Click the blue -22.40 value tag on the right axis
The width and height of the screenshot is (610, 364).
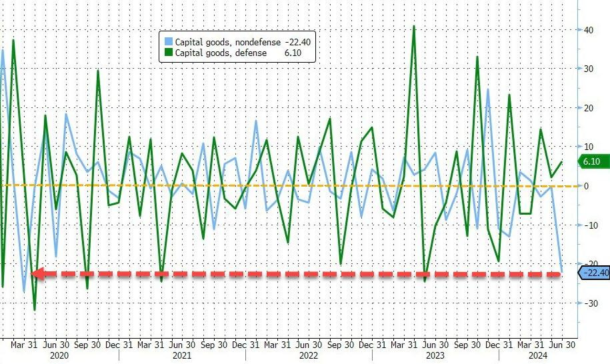[593, 273]
